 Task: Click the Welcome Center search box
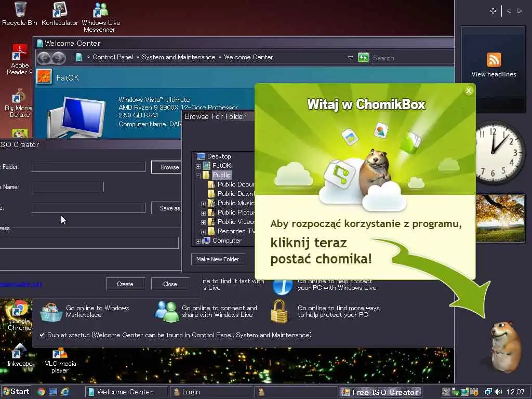(412, 58)
